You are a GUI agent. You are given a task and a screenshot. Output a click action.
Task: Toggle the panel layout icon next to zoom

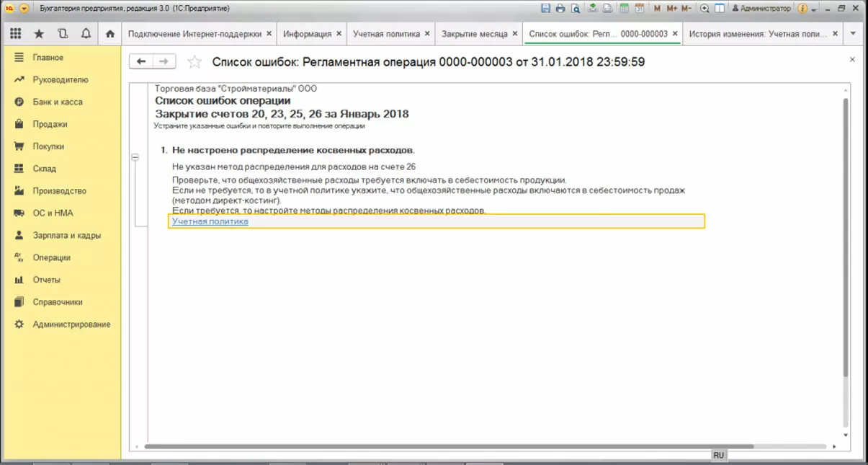pyautogui.click(x=719, y=9)
